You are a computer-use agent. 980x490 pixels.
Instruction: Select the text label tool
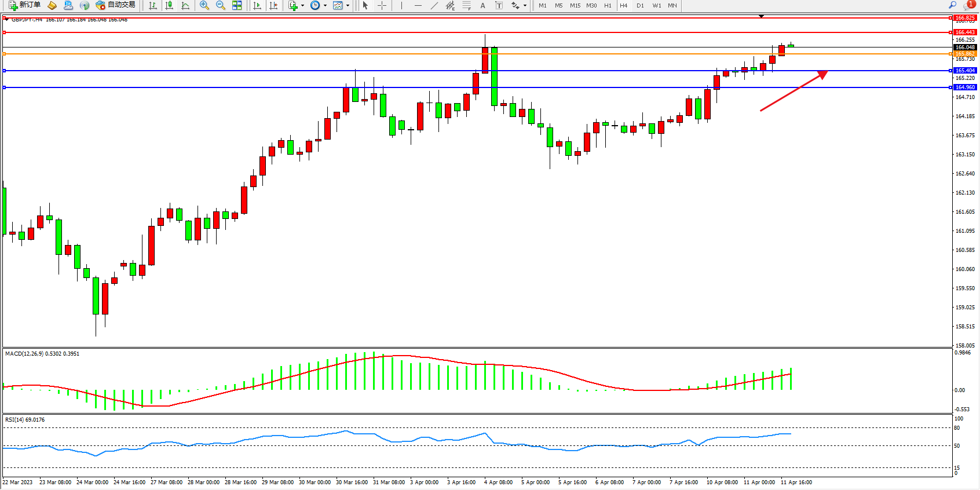point(499,5)
